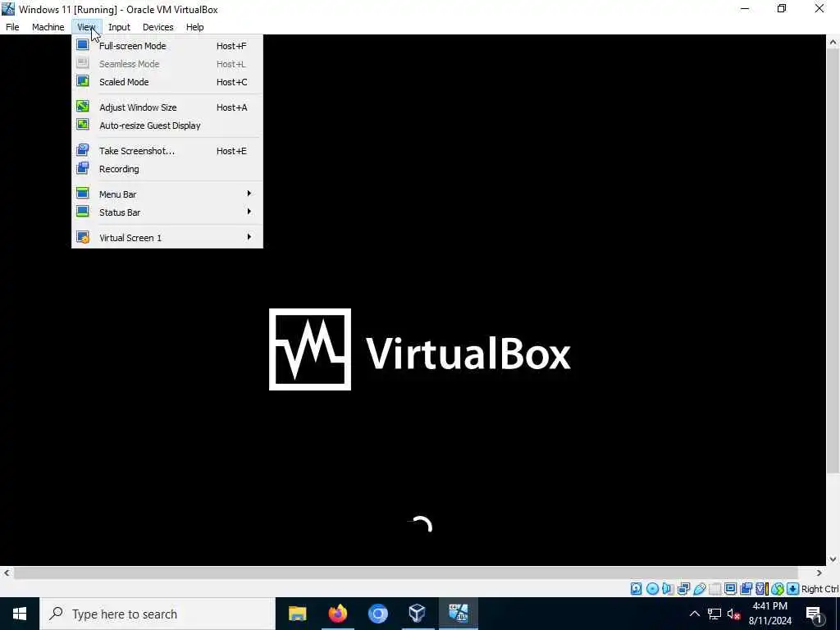Image resolution: width=840 pixels, height=630 pixels.
Task: Expand the Virtual Screen 1 submenu
Action: [x=167, y=237]
